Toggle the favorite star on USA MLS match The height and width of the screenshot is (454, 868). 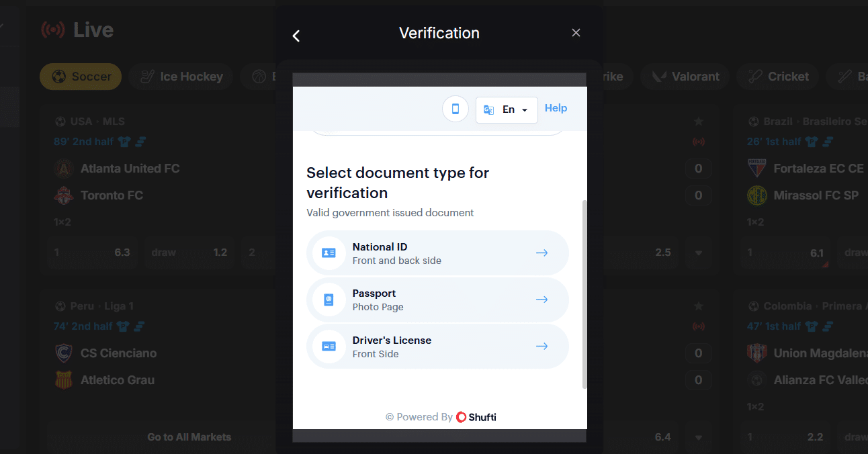[698, 121]
